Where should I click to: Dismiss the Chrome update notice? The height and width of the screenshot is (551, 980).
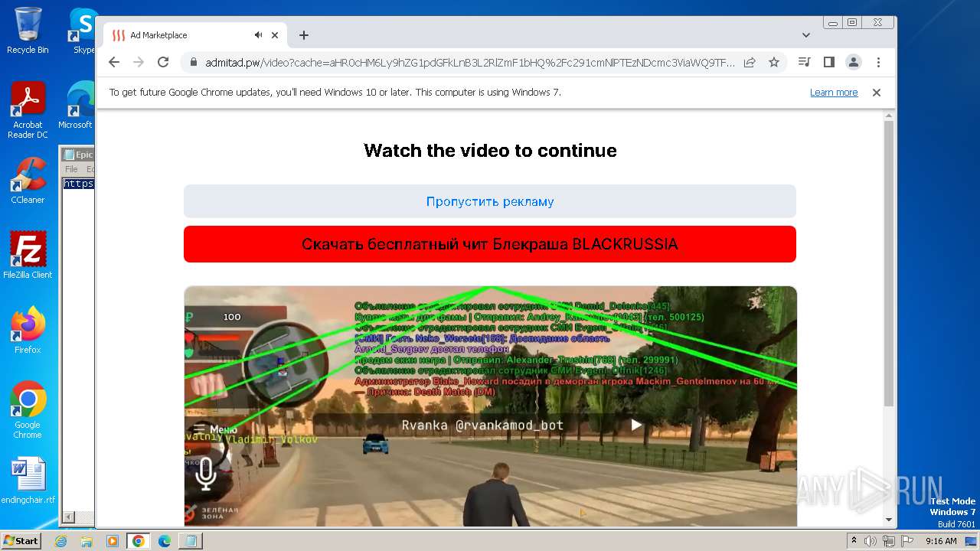[877, 92]
